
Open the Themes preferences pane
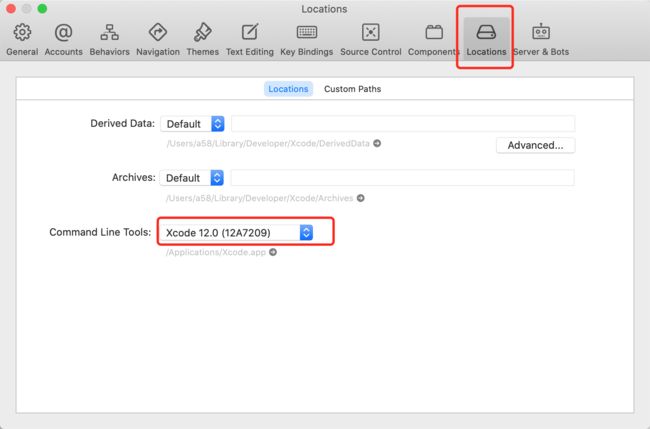click(202, 40)
